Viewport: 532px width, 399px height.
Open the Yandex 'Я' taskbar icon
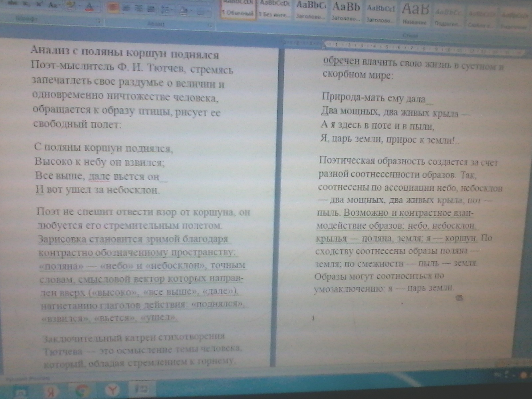pos(51,391)
